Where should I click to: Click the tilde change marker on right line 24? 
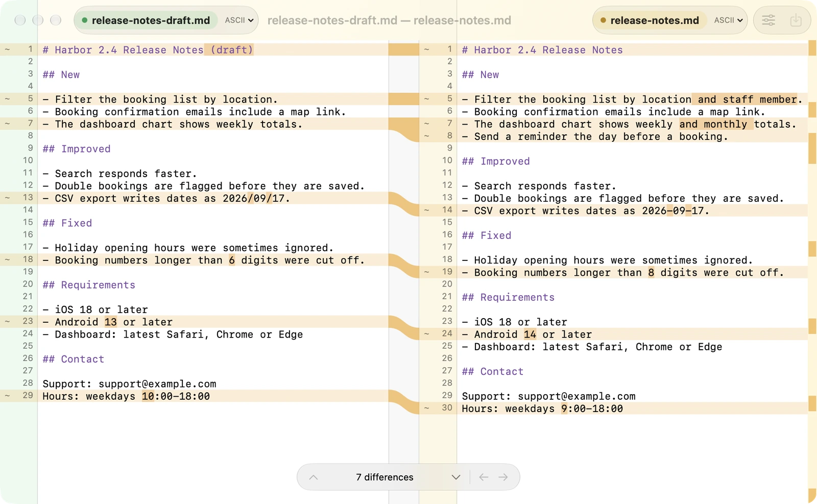426,334
